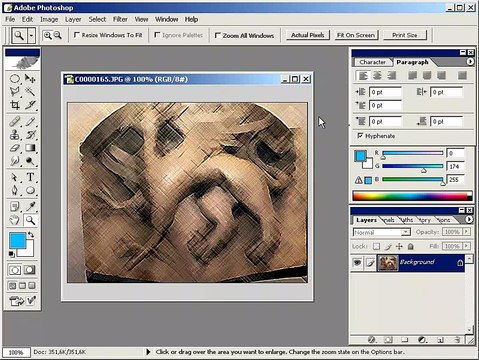The height and width of the screenshot is (360, 479).
Task: Switch to the Character tab
Action: 372,62
